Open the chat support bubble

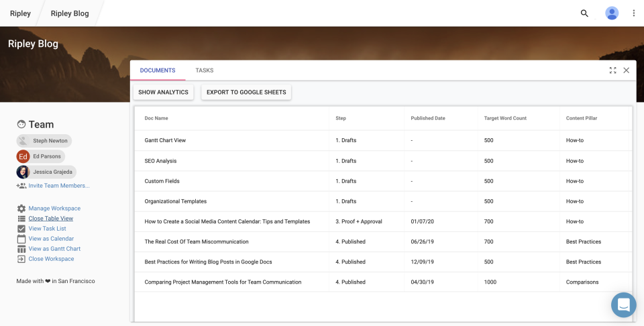(x=623, y=305)
